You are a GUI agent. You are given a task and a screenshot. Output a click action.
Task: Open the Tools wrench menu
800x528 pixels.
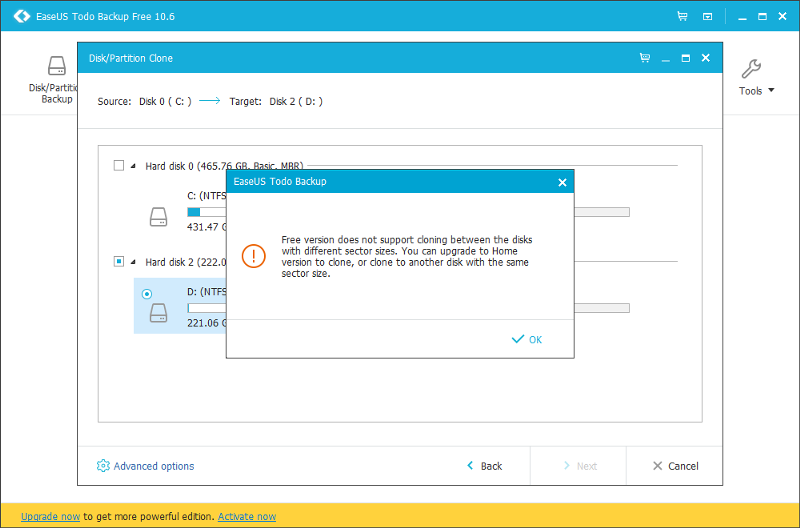click(x=752, y=69)
